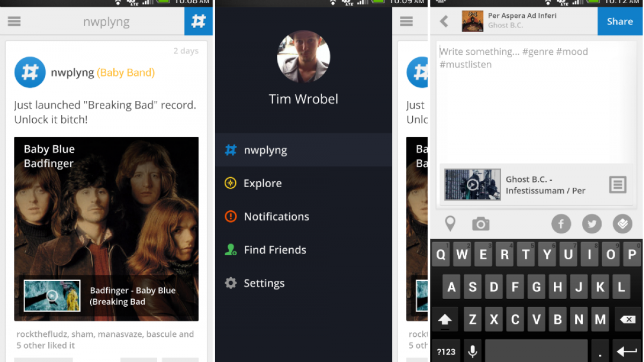Viewport: 644px width, 362px height.
Task: Tap the blue Share button
Action: coord(620,21)
